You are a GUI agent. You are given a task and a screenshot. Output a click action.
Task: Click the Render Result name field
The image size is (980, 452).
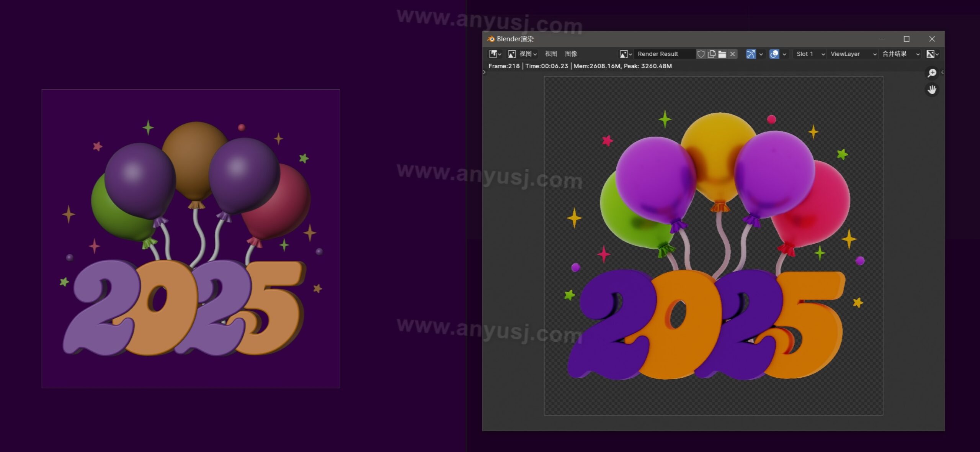[664, 54]
